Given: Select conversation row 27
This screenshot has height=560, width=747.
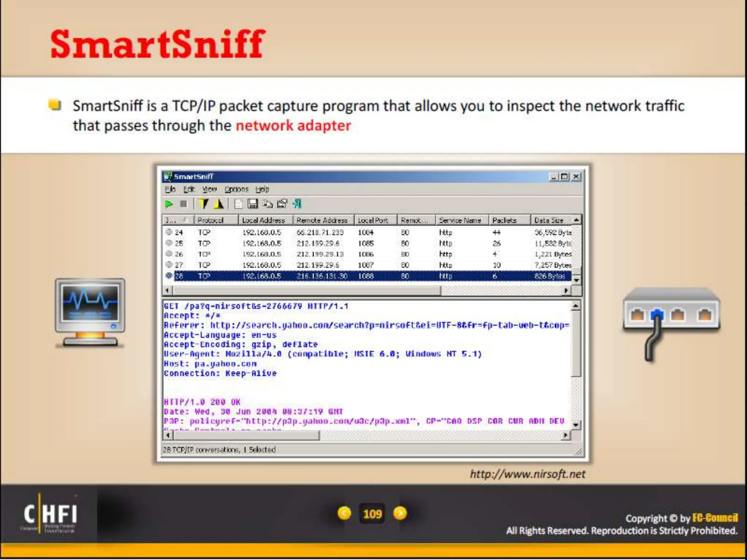Looking at the screenshot, I should coord(368,265).
